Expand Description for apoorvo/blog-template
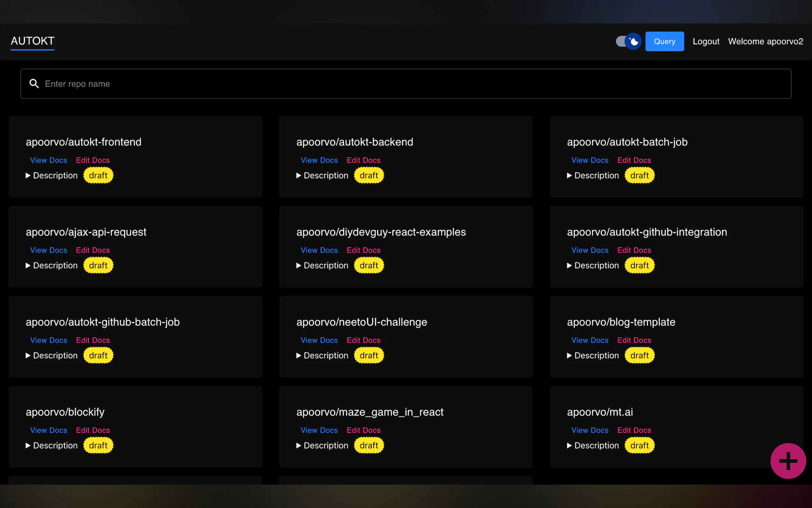812x508 pixels. click(x=593, y=355)
